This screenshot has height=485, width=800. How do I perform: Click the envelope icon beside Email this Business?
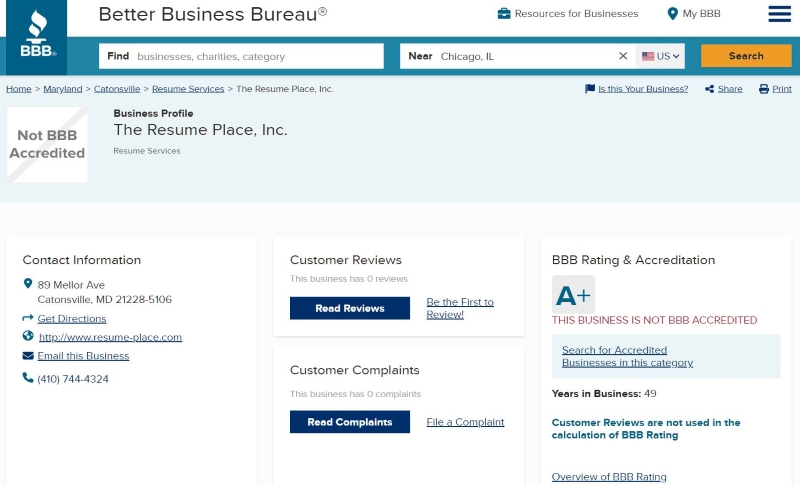point(28,355)
